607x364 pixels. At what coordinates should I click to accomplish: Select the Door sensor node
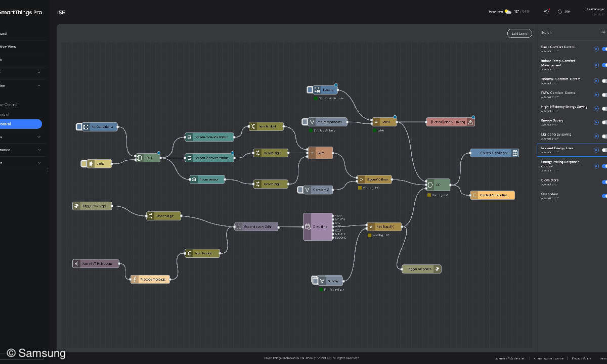(207, 179)
